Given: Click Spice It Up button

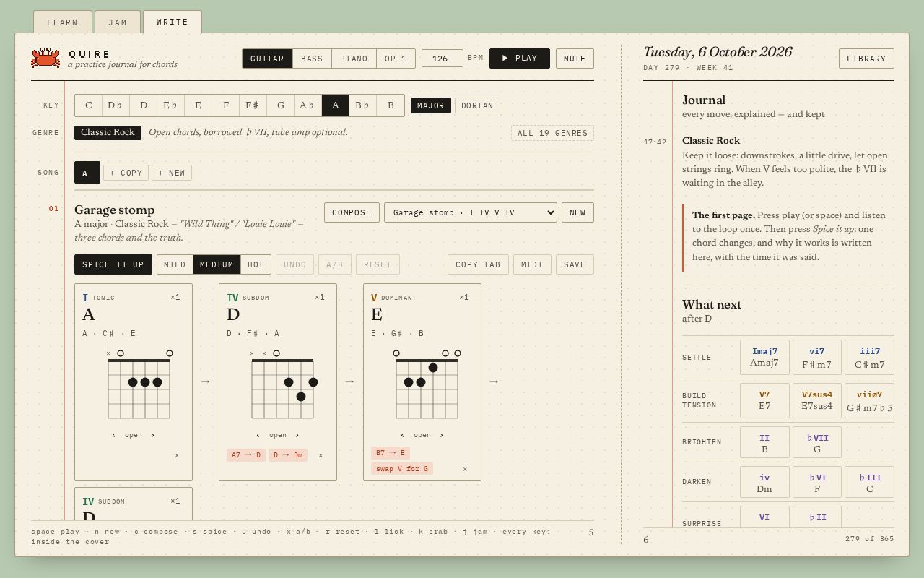Looking at the screenshot, I should click(113, 264).
